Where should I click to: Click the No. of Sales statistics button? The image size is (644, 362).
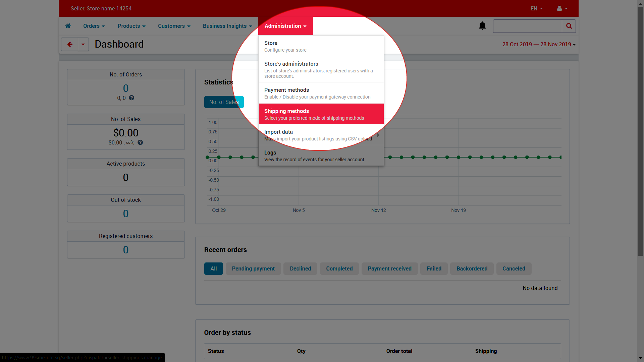point(224,102)
